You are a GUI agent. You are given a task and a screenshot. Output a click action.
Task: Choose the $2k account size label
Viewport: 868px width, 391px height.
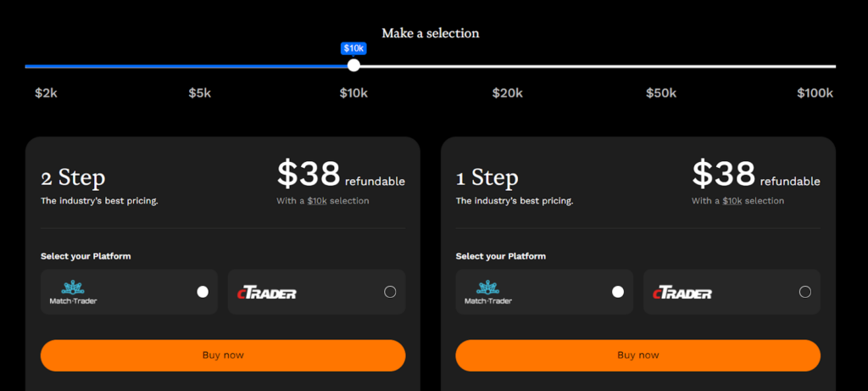tap(46, 93)
